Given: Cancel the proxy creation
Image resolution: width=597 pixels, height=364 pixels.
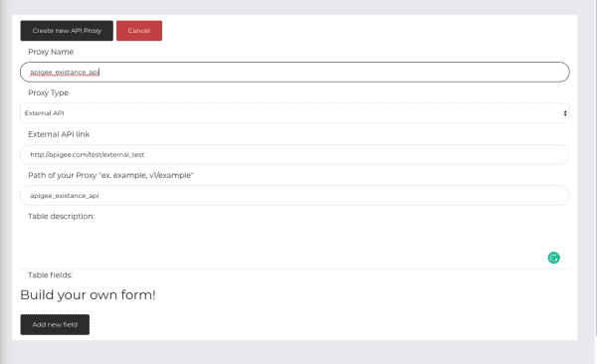Looking at the screenshot, I should pos(139,31).
